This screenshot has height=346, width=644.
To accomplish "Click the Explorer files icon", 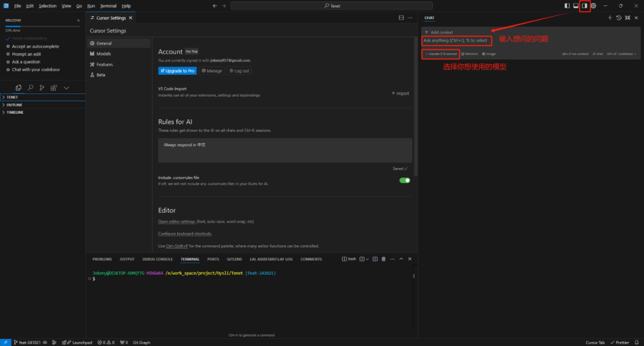I will [x=18, y=88].
